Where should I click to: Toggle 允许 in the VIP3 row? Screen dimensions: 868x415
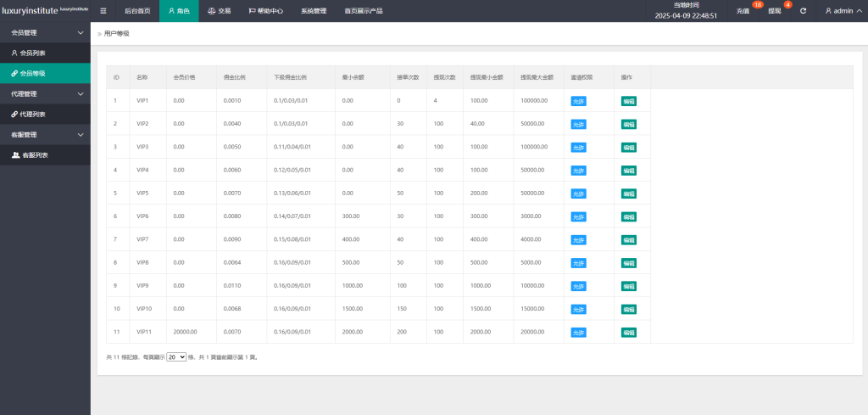(x=578, y=148)
